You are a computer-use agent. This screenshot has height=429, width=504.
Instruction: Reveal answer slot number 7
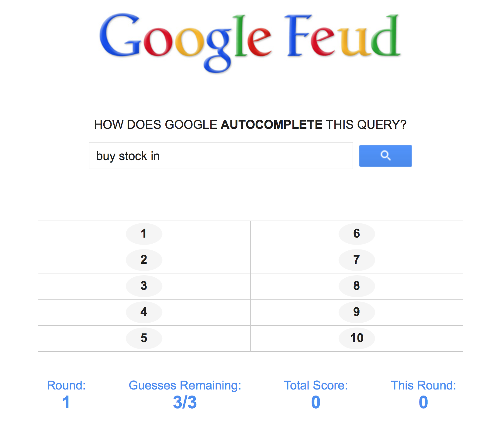point(357,260)
